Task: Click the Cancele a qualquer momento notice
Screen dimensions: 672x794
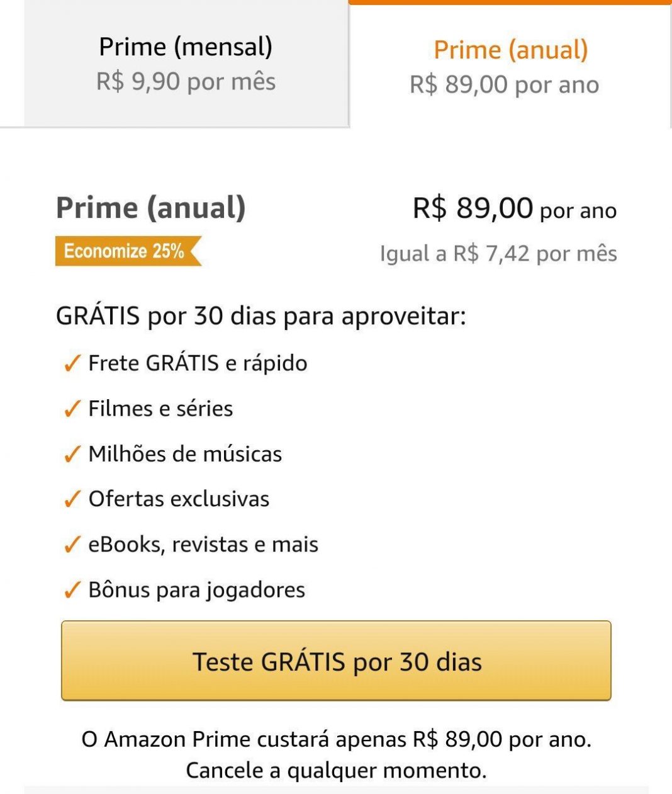Action: click(336, 770)
